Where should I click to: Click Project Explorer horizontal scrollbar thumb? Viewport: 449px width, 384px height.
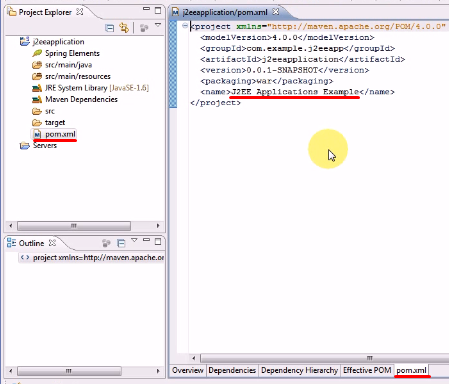click(74, 226)
